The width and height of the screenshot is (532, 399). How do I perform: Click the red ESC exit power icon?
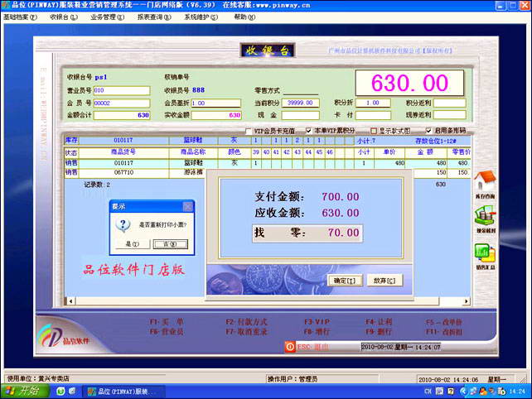[x=290, y=347]
